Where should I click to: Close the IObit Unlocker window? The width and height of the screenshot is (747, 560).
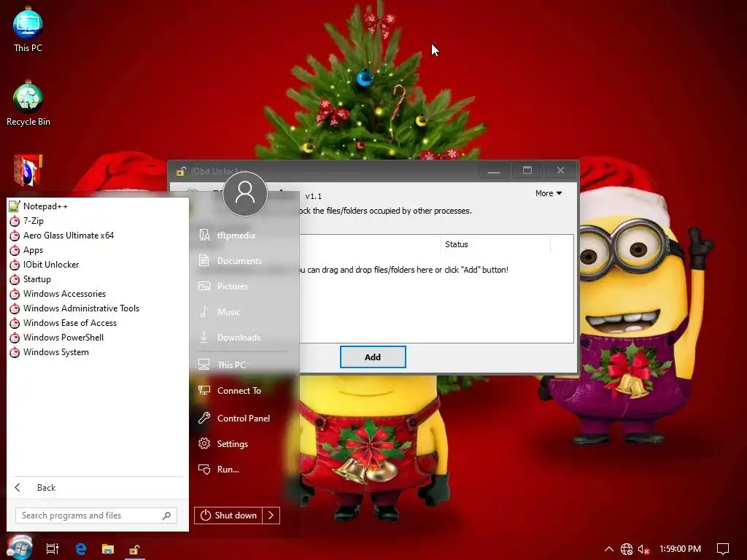pos(560,171)
